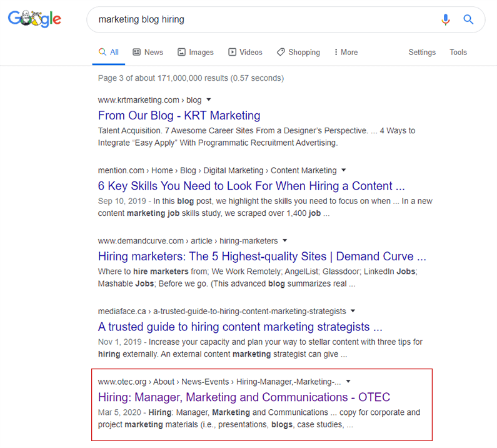The image size is (497, 448).
Task: Click the www.otec.org › About › News-Events URL
Action: click(x=219, y=382)
